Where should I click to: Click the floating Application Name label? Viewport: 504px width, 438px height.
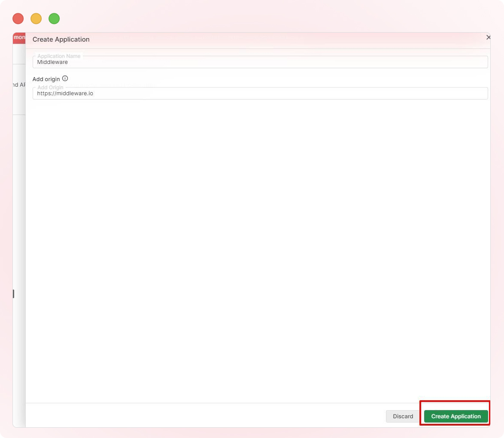[59, 56]
